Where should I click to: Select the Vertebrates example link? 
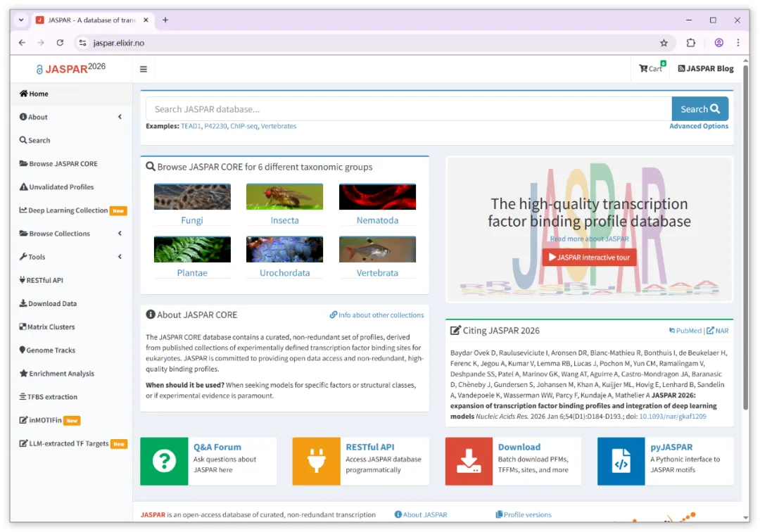click(x=279, y=126)
